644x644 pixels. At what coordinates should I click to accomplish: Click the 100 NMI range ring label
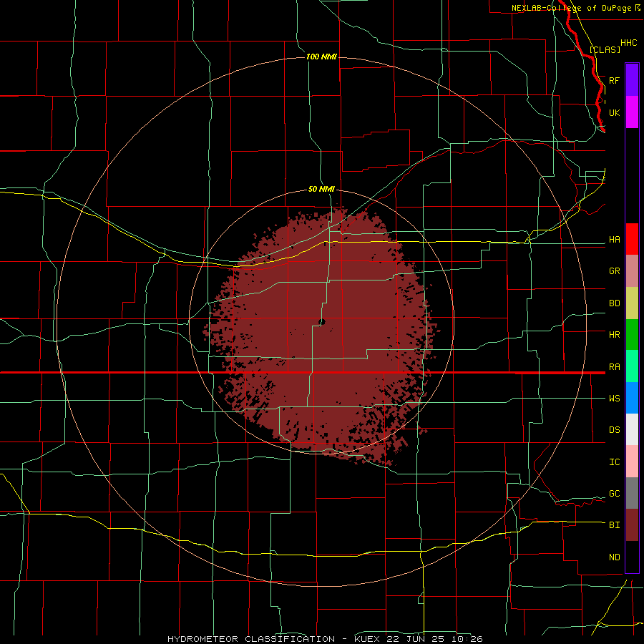pos(321,57)
